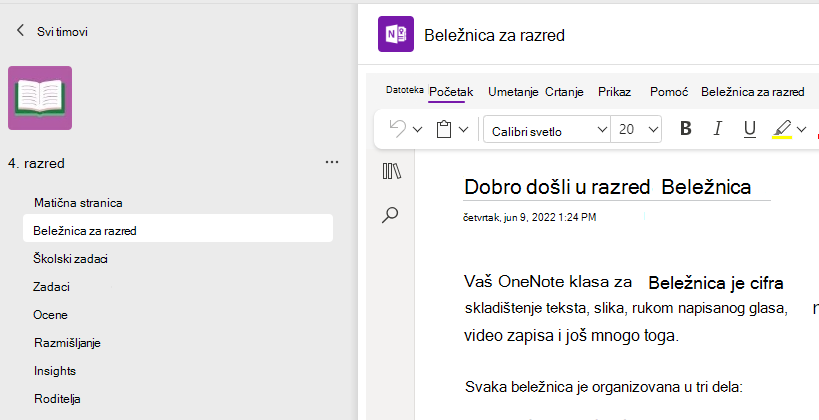The height and width of the screenshot is (420, 819).
Task: Open the font size 20 dropdown
Action: coord(636,130)
